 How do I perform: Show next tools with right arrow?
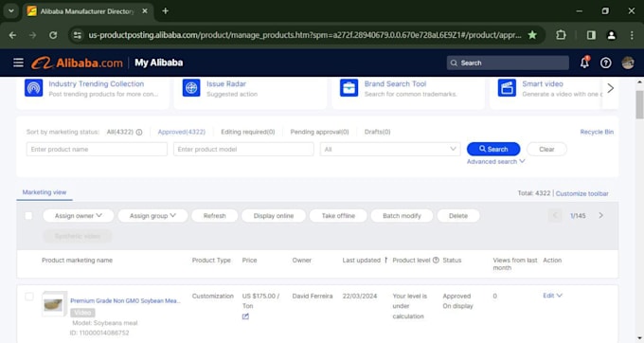(611, 88)
